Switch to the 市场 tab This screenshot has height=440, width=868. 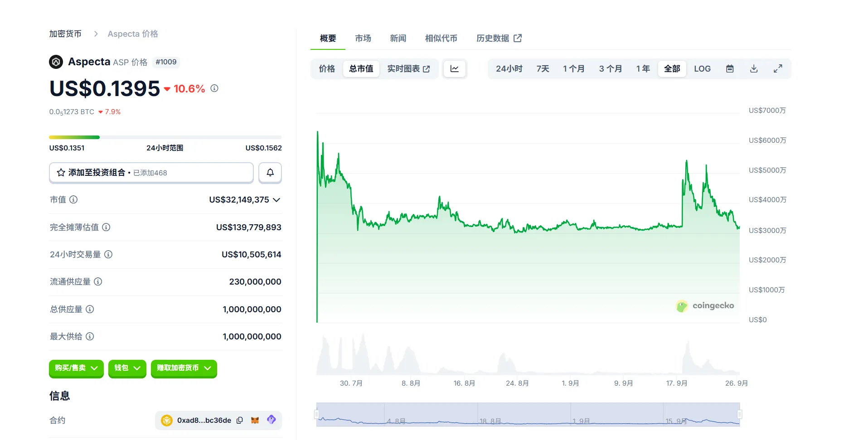(x=363, y=39)
